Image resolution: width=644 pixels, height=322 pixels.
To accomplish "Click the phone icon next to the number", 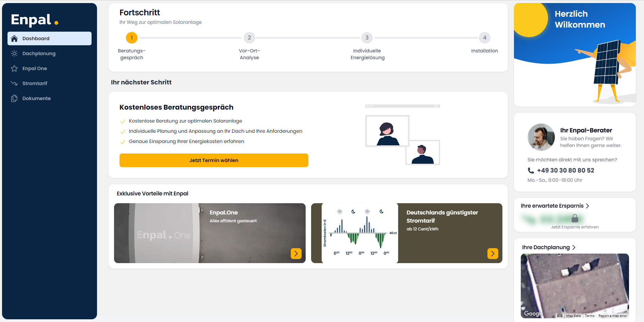I will pos(531,171).
